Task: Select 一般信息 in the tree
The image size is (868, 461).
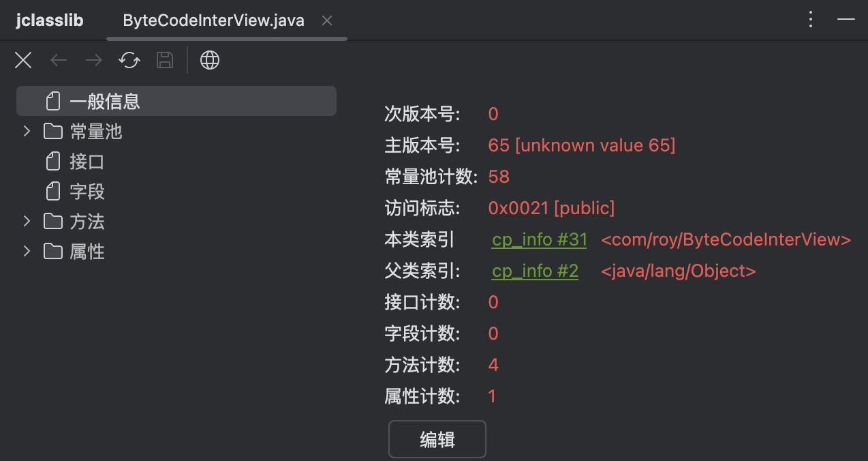Action: [105, 102]
